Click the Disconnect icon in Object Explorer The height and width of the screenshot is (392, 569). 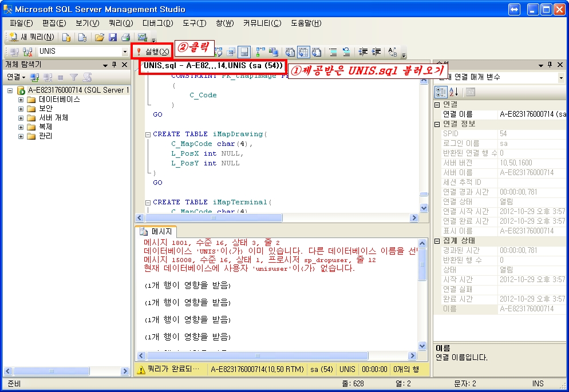(x=48, y=77)
